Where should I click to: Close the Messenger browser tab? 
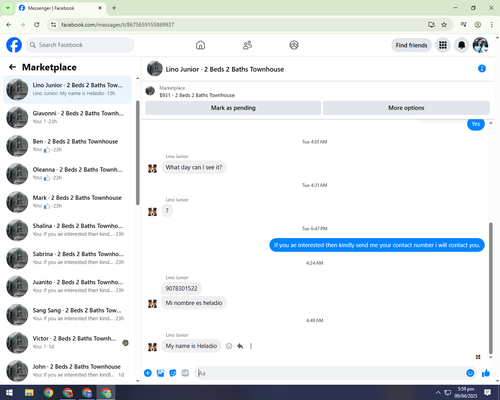click(100, 8)
